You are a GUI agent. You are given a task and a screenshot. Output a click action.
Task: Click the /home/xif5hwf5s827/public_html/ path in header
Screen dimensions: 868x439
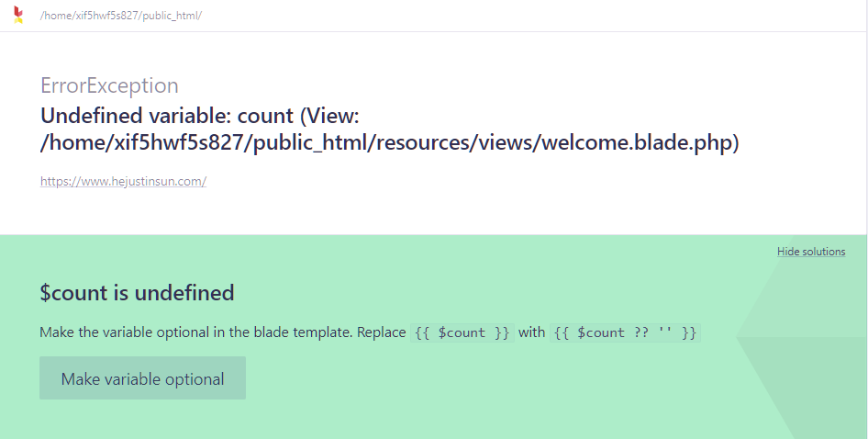(120, 17)
